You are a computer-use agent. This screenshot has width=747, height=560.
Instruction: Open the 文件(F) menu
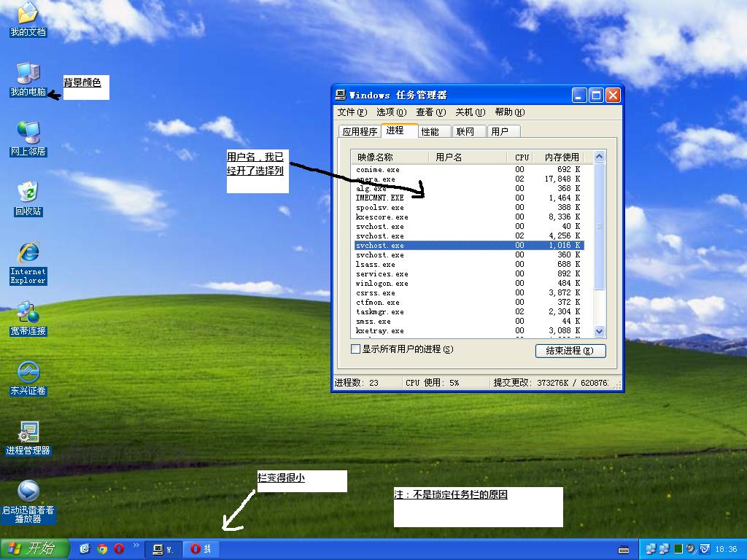pyautogui.click(x=352, y=112)
